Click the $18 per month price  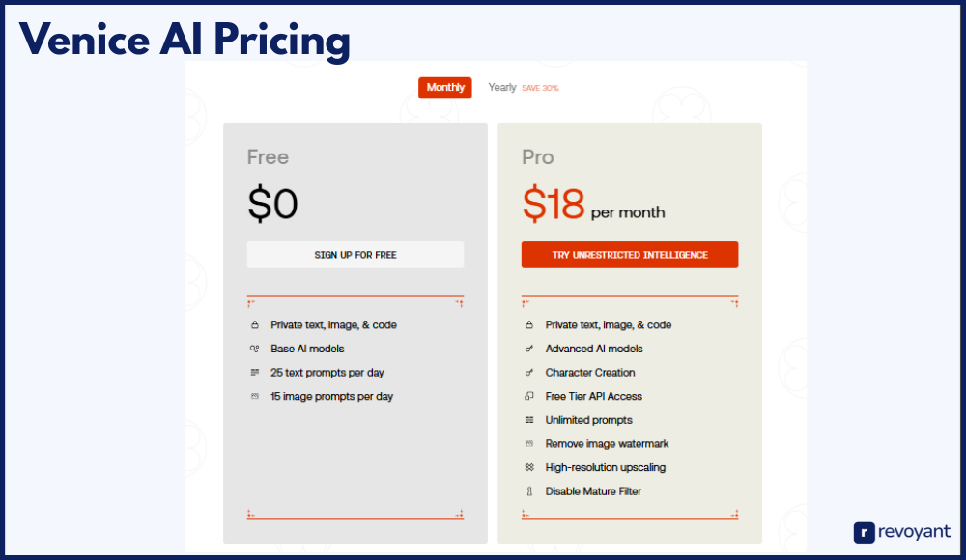593,206
